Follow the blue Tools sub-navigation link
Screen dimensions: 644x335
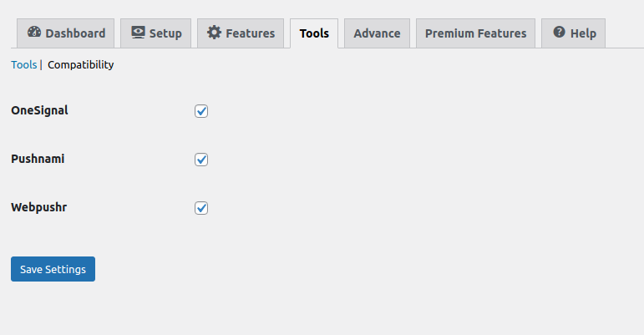pos(24,65)
